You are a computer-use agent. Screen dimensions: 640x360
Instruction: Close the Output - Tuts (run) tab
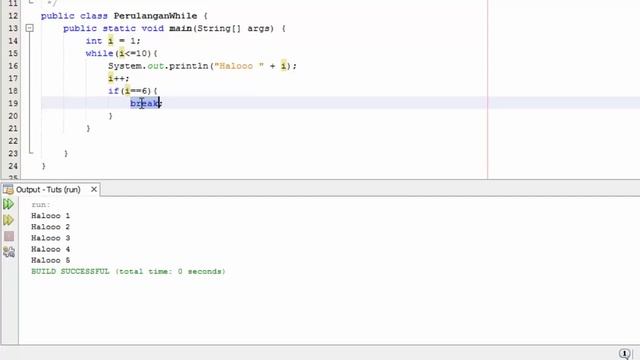coord(94,189)
